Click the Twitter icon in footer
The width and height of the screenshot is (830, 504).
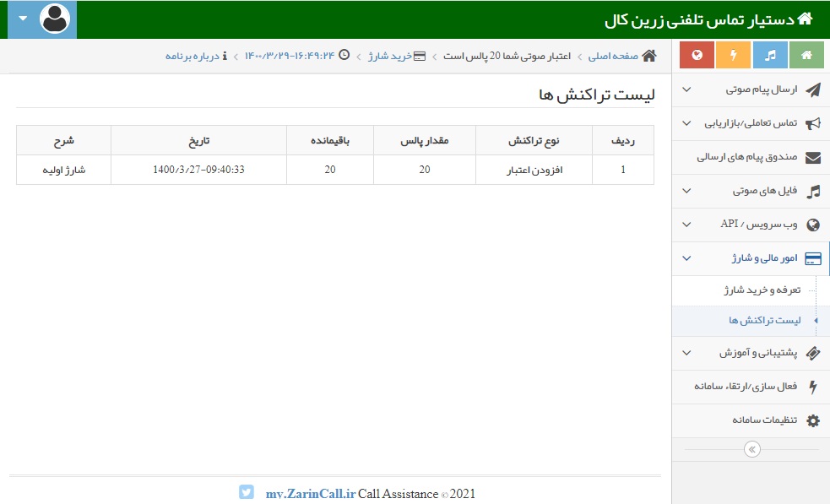(x=247, y=492)
